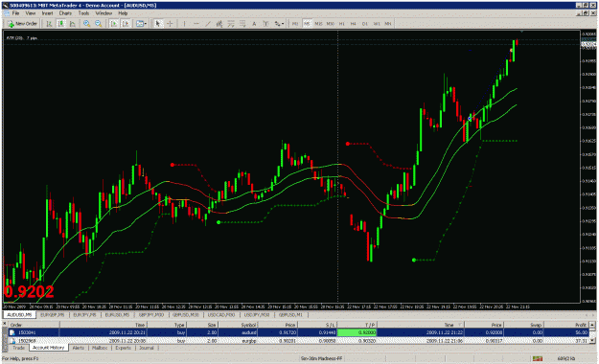The image size is (599, 364).
Task: Switch chart to line chart mode
Action: pyautogui.click(x=72, y=24)
